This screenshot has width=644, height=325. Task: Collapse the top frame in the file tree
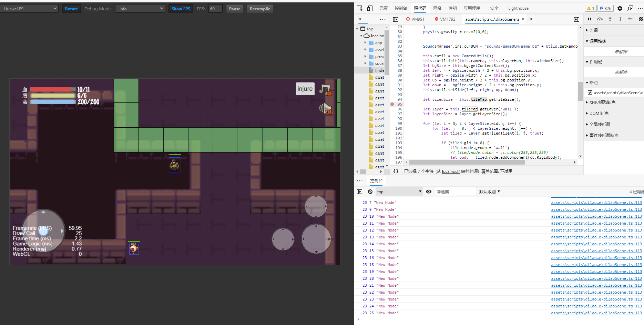(x=357, y=29)
